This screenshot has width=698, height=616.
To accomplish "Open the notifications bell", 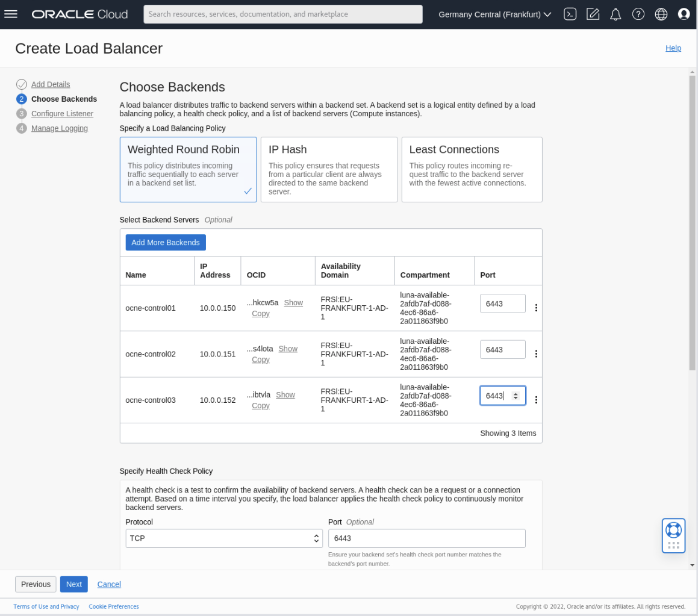I will pyautogui.click(x=615, y=13).
